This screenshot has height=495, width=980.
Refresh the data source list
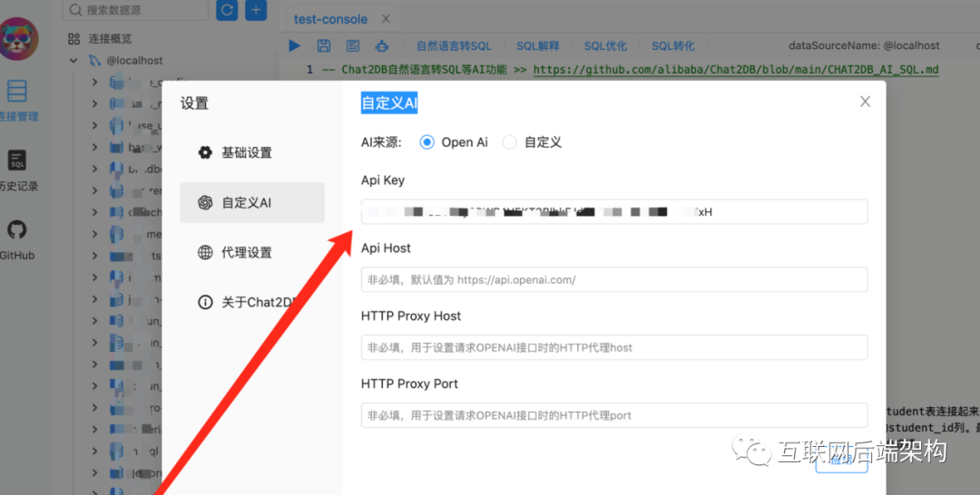pos(227,10)
